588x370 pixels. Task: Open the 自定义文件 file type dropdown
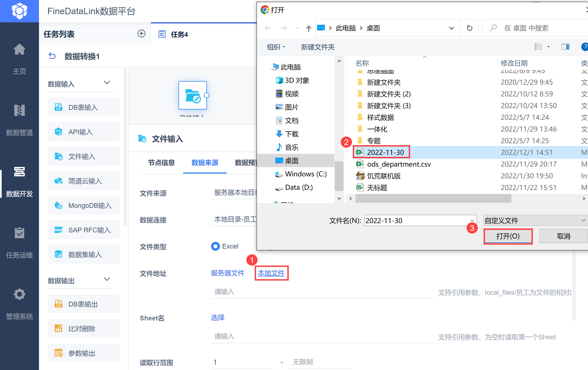[x=536, y=220]
